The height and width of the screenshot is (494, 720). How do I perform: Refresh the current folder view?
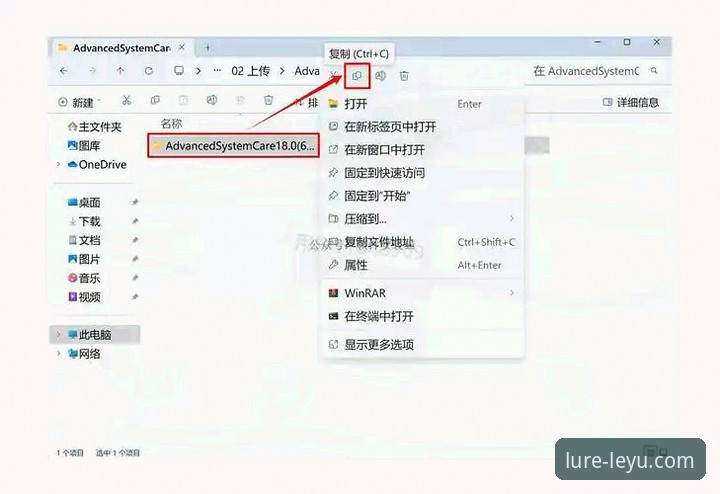point(149,71)
